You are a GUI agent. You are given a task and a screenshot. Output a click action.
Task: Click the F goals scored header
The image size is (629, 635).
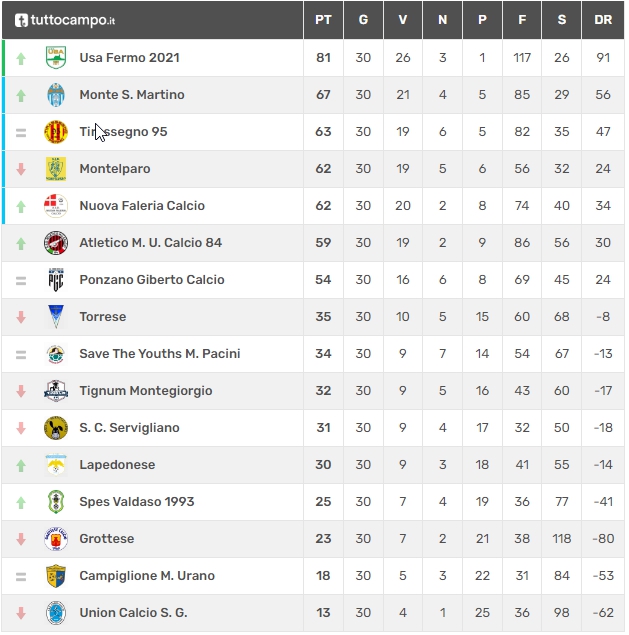pos(522,20)
